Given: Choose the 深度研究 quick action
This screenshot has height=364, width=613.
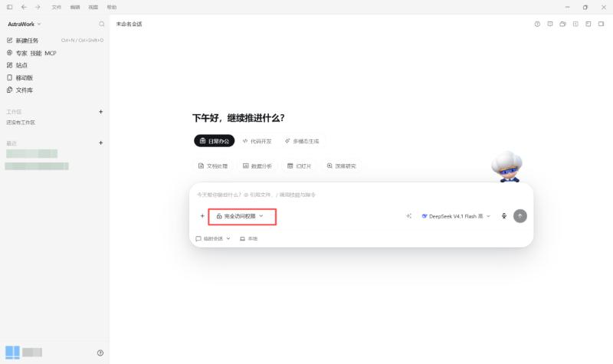Looking at the screenshot, I should (341, 166).
